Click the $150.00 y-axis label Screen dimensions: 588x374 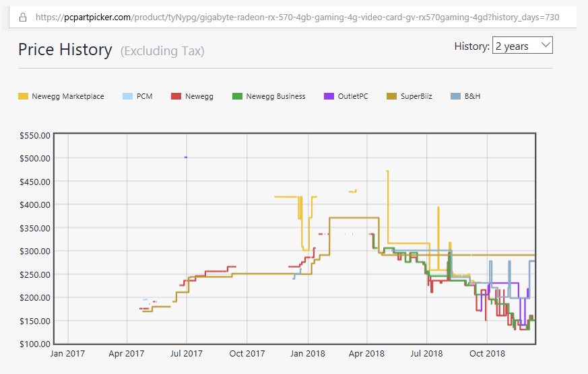[35, 322]
